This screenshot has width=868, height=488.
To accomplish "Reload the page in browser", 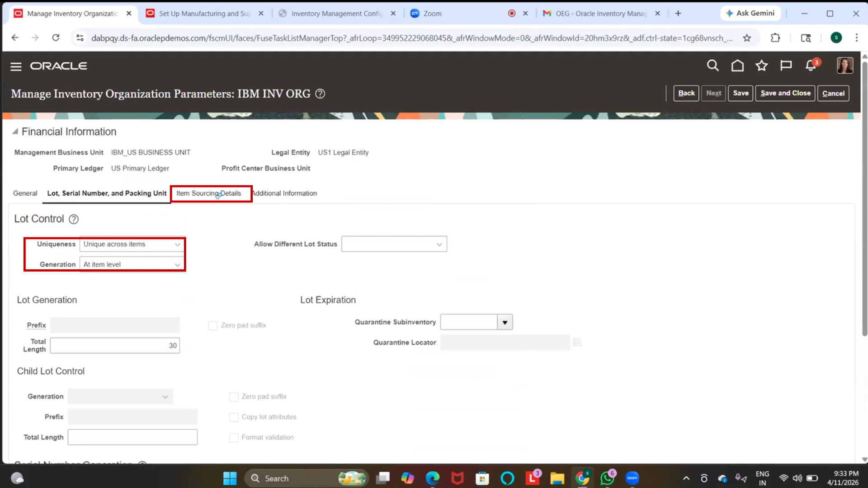I will coord(56,38).
